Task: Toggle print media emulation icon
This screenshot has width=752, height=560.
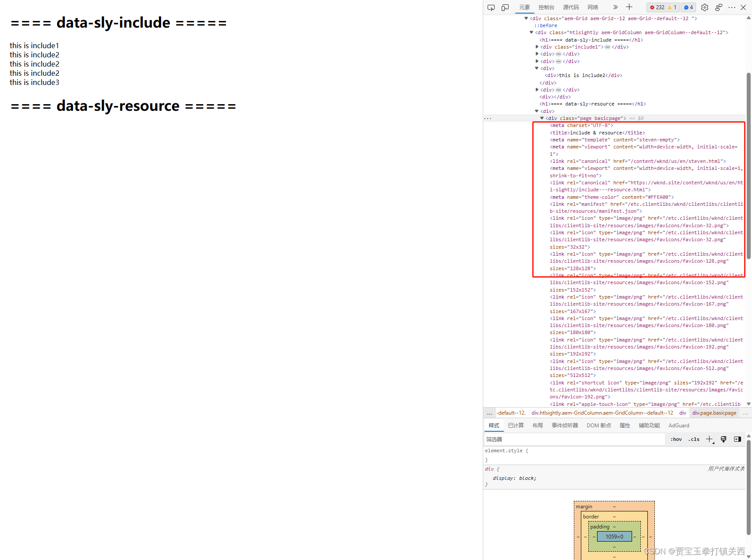Action: point(723,439)
